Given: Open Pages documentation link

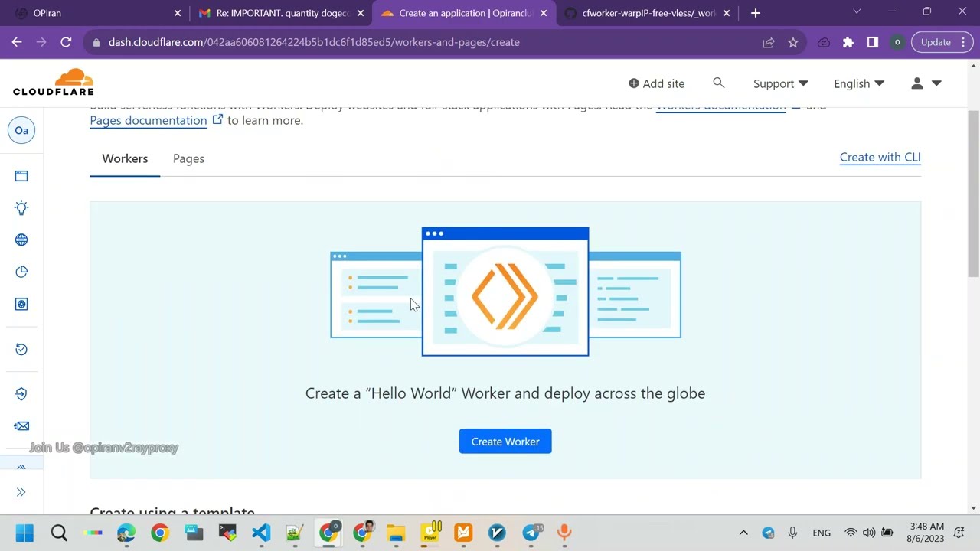Looking at the screenshot, I should (149, 120).
